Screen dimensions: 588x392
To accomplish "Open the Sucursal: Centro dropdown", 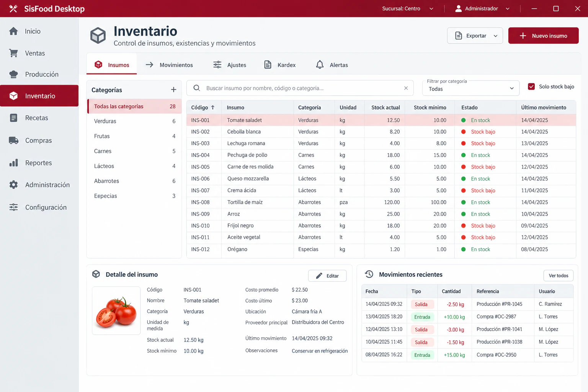I will 408,8.
